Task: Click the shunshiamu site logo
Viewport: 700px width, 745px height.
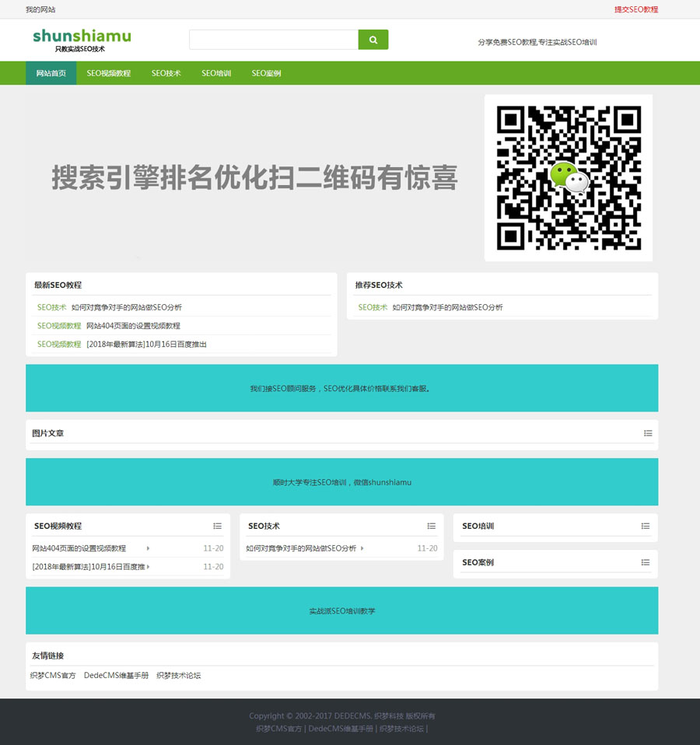Action: [x=82, y=40]
